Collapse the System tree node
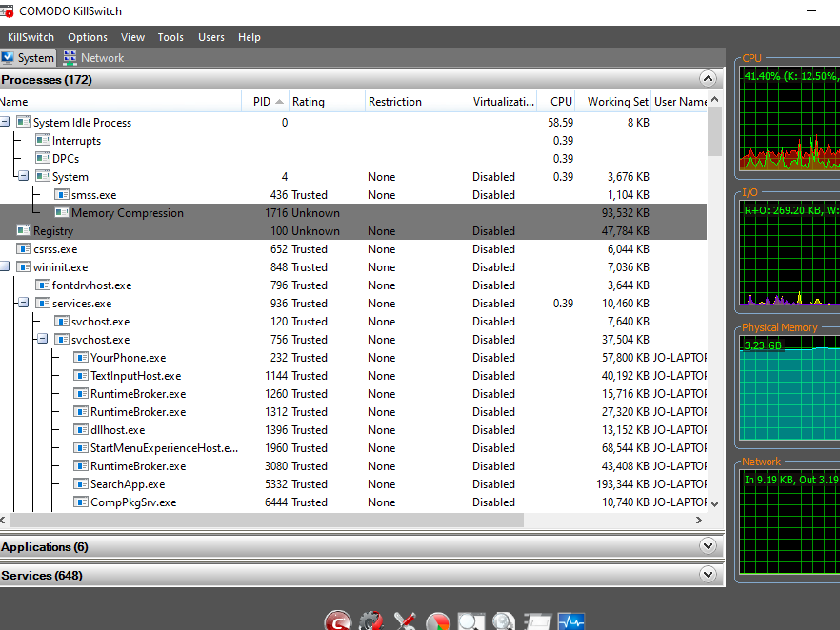 click(x=24, y=176)
